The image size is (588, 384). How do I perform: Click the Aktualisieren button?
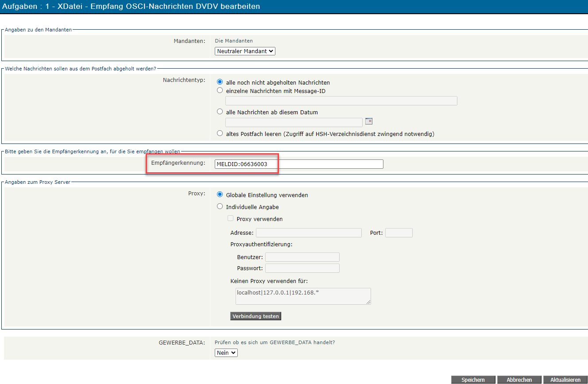pos(565,380)
